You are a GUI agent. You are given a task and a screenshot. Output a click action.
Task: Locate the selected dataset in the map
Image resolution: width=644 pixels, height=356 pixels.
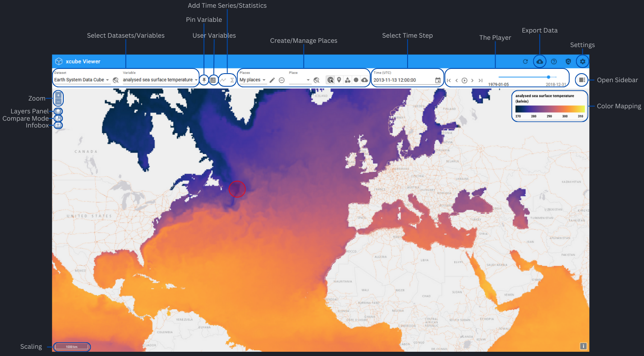pos(115,80)
